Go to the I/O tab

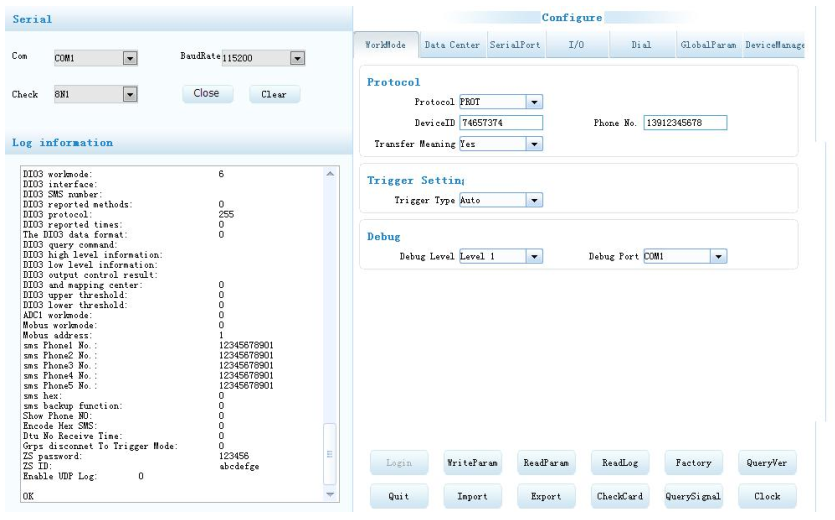click(576, 45)
